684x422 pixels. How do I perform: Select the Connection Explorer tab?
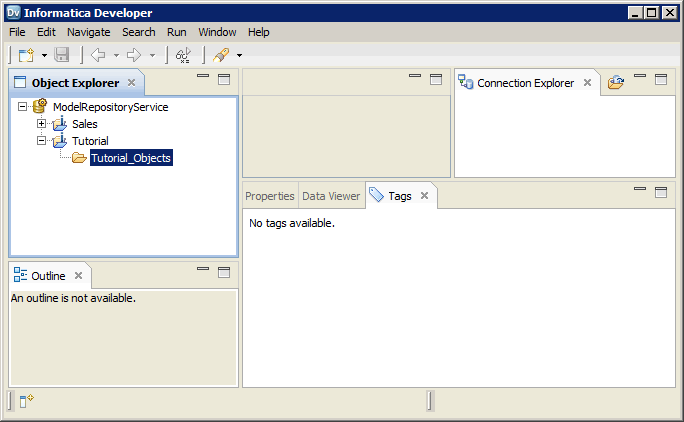[525, 83]
